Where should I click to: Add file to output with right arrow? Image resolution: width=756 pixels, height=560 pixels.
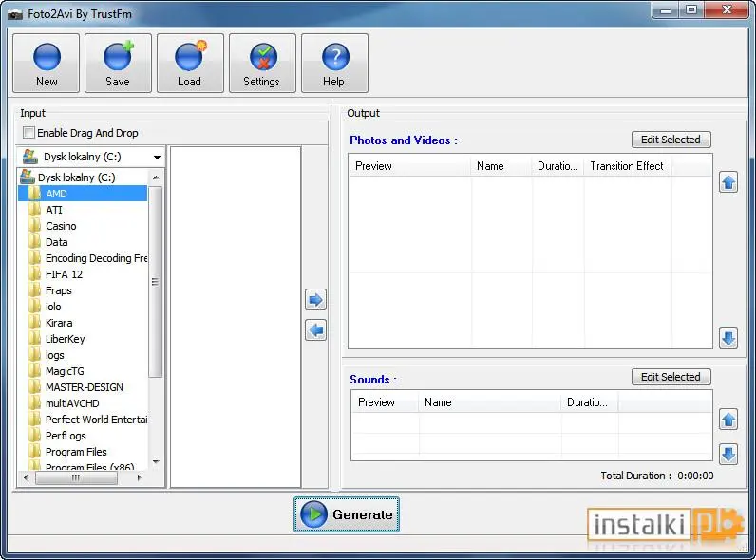click(x=316, y=300)
